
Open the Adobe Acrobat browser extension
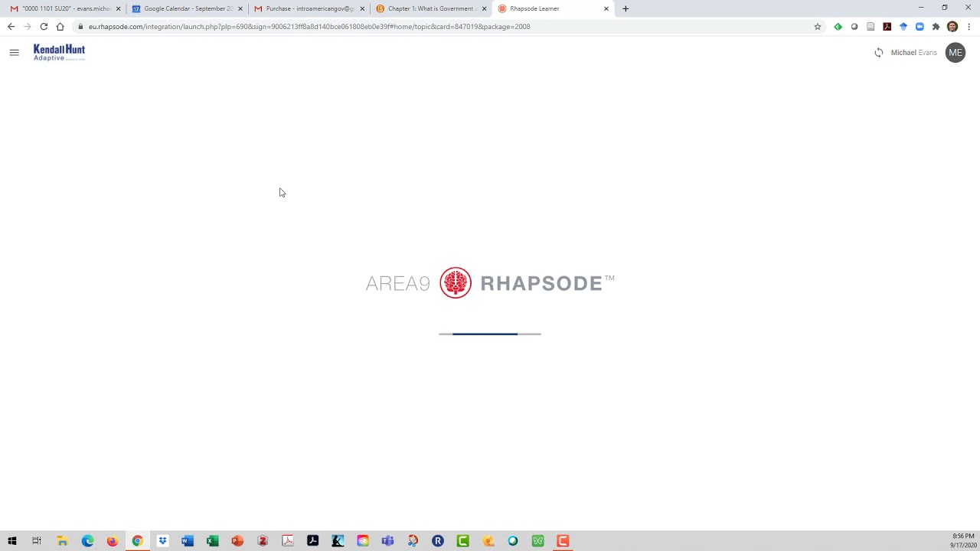[887, 27]
